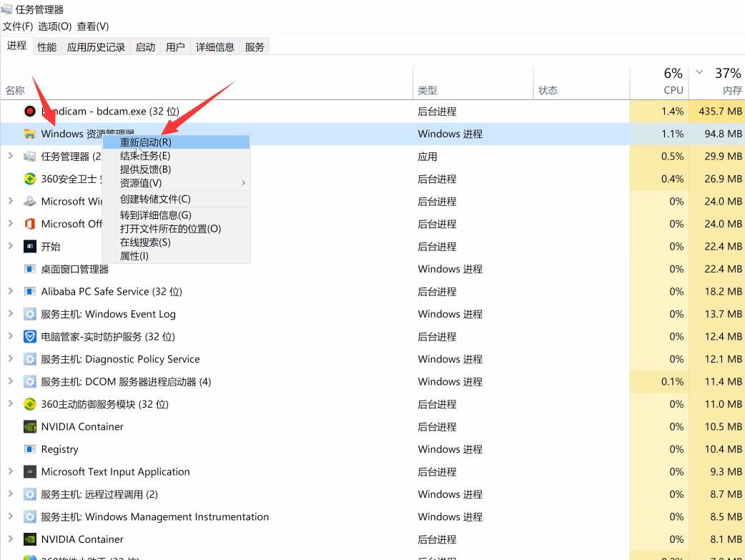Select the Registry process name
This screenshot has width=745, height=560.
pyautogui.click(x=59, y=449)
